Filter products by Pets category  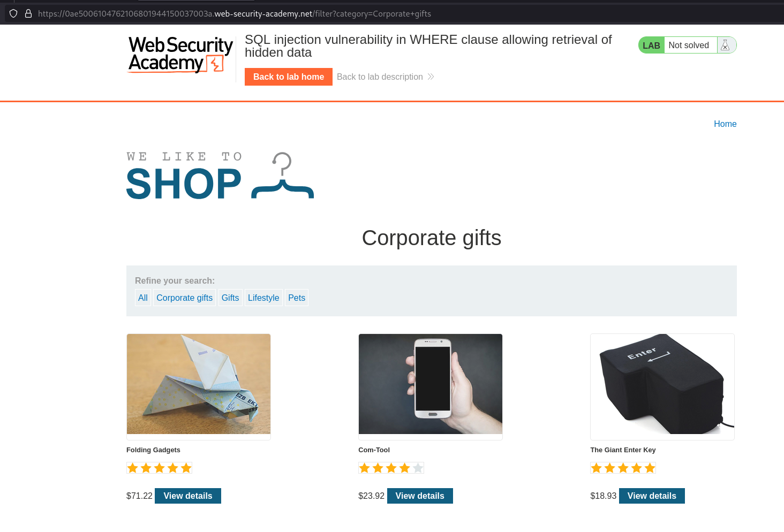(x=297, y=298)
